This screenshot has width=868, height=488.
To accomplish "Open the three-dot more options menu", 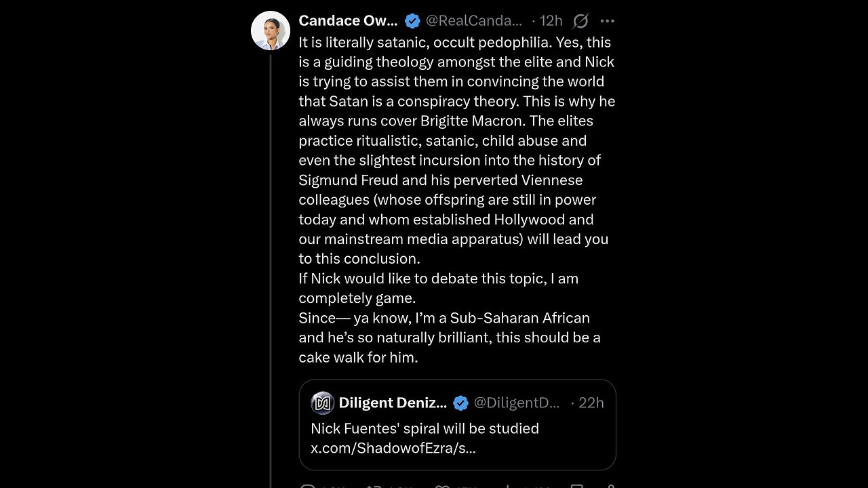I will pyautogui.click(x=608, y=21).
